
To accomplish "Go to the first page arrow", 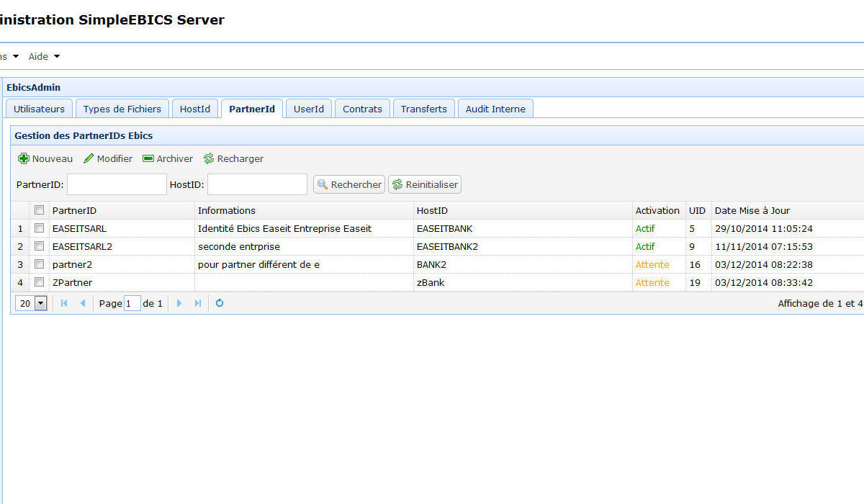I will click(64, 303).
